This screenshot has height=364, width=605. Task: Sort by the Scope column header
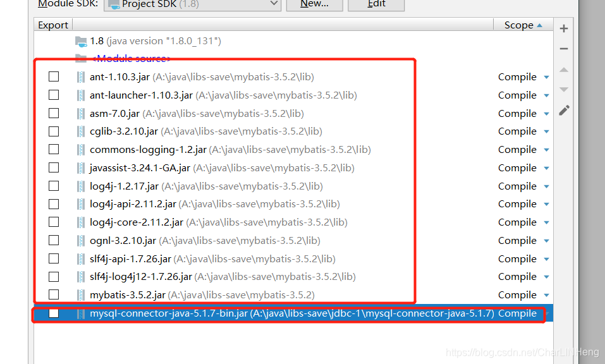(523, 25)
